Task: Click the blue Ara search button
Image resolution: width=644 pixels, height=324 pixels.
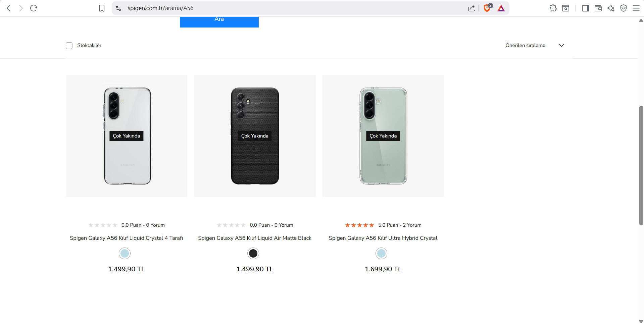Action: pos(219,22)
